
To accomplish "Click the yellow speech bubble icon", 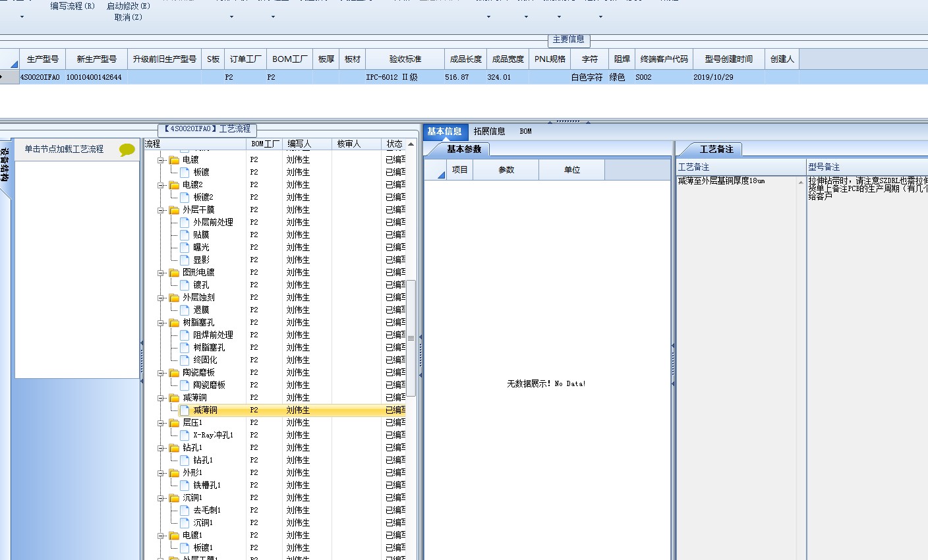I will 127,150.
